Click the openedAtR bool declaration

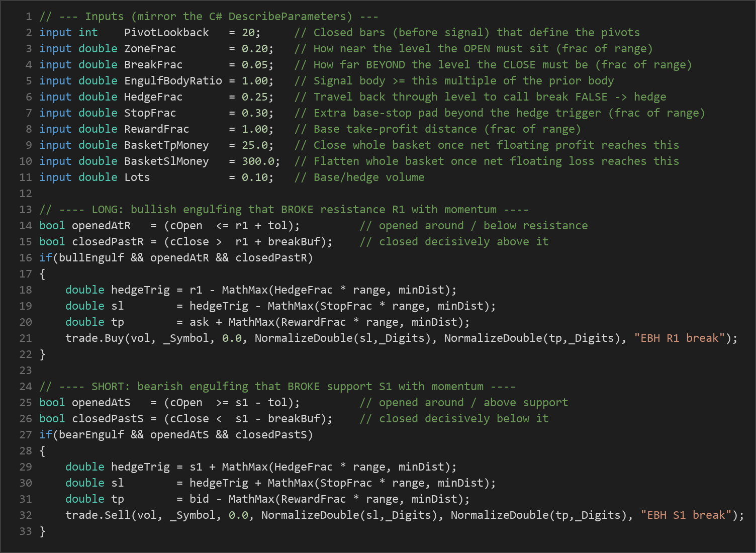(169, 226)
